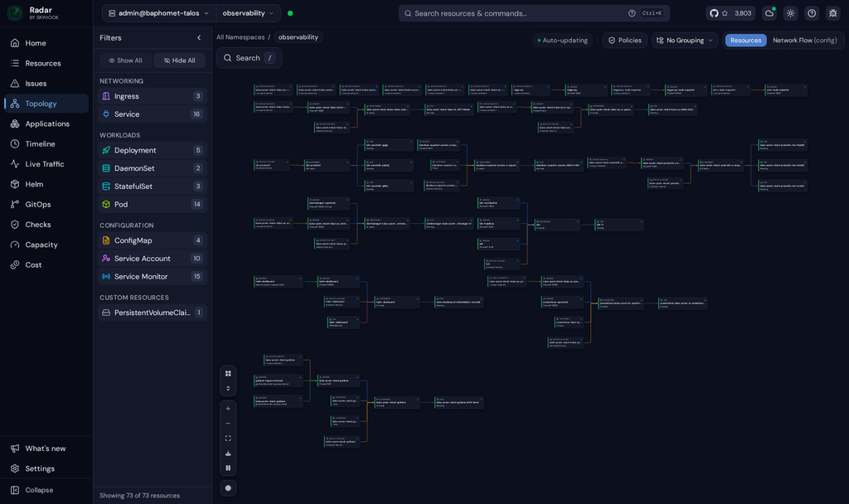Open the Home page in sidebar
This screenshot has width=849, height=504.
(46, 43)
